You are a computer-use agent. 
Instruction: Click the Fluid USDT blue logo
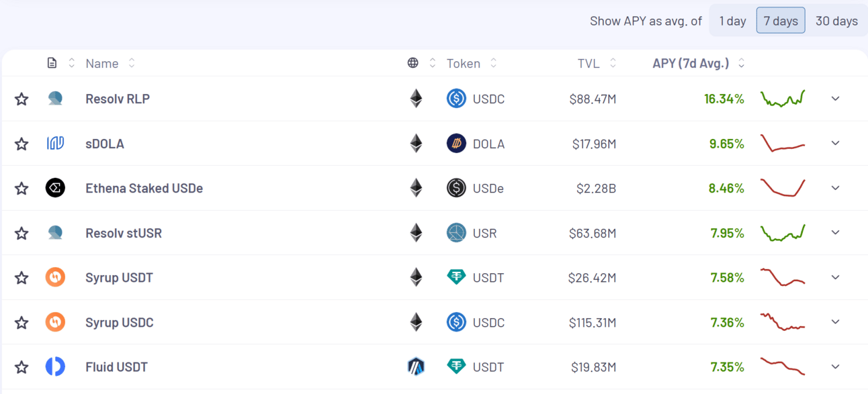[x=55, y=366]
